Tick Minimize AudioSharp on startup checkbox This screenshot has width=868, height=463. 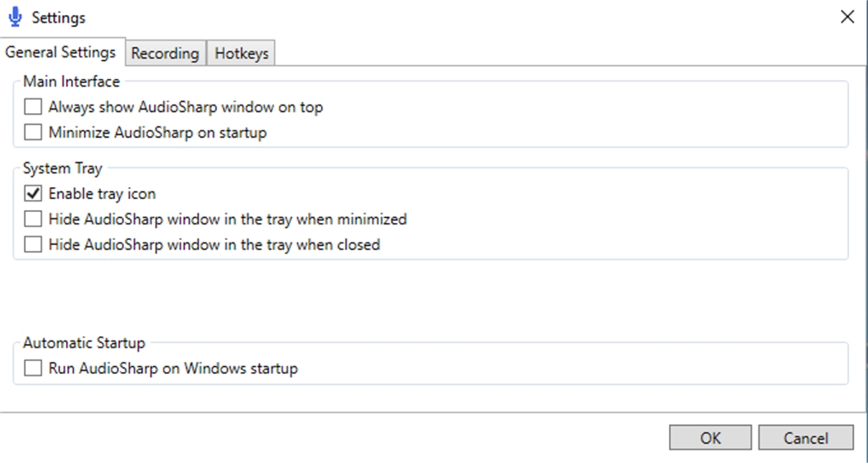pyautogui.click(x=33, y=132)
